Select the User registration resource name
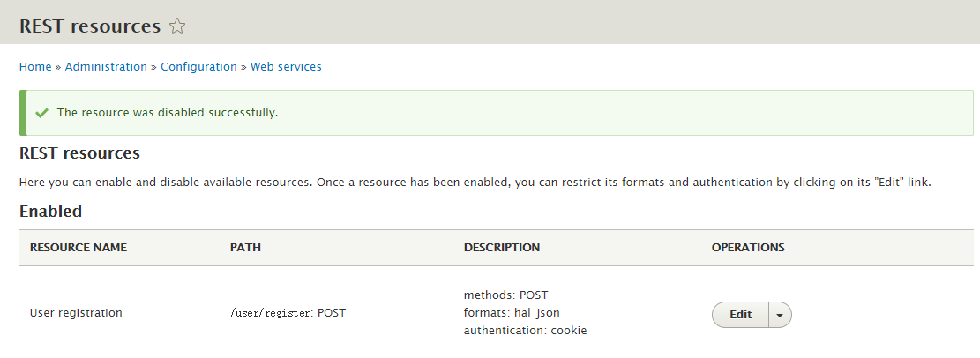 click(76, 313)
